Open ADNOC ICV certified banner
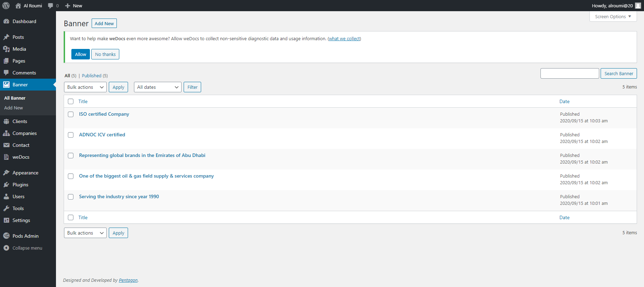Viewport: 644px width, 287px height. (x=102, y=135)
